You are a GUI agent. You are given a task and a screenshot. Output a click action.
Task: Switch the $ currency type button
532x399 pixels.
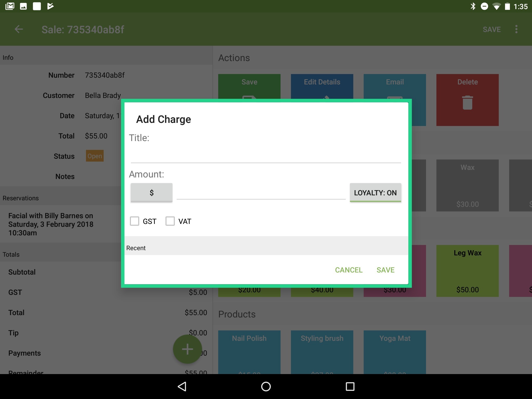coord(151,192)
